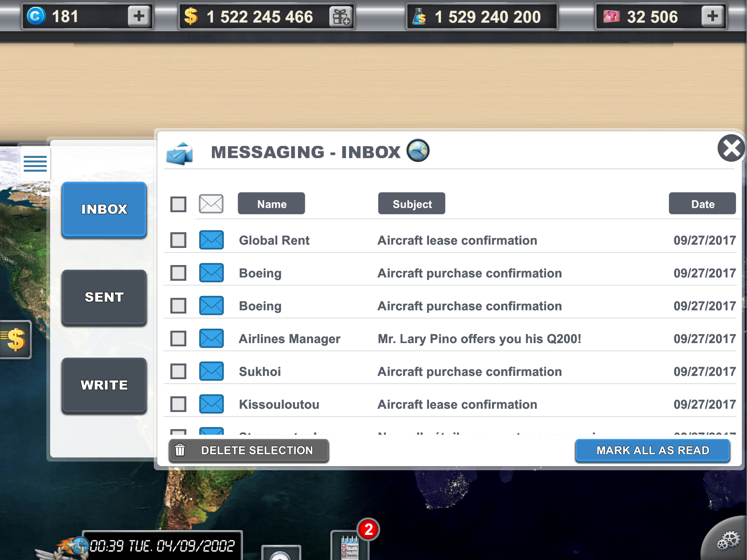The height and width of the screenshot is (560, 747).
Task: Tap the envelope read-status column icon
Action: click(x=211, y=204)
